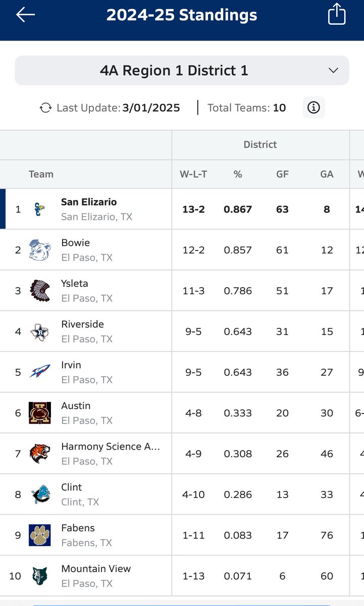Viewport: 364px width, 606px height.
Task: Open the share icon
Action: 337,14
